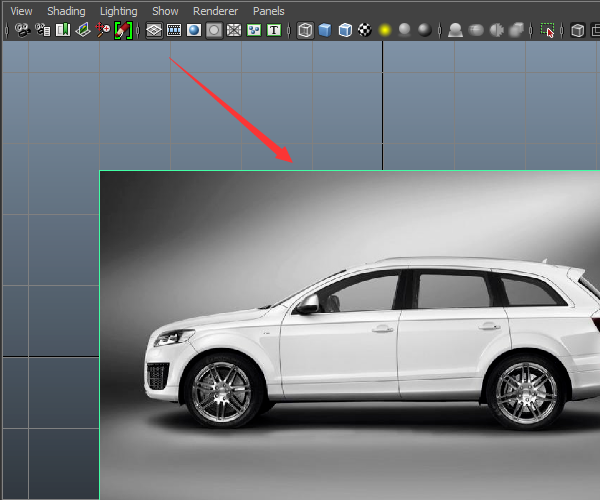Expand the Show menu
This screenshot has width=600, height=500.
165,11
